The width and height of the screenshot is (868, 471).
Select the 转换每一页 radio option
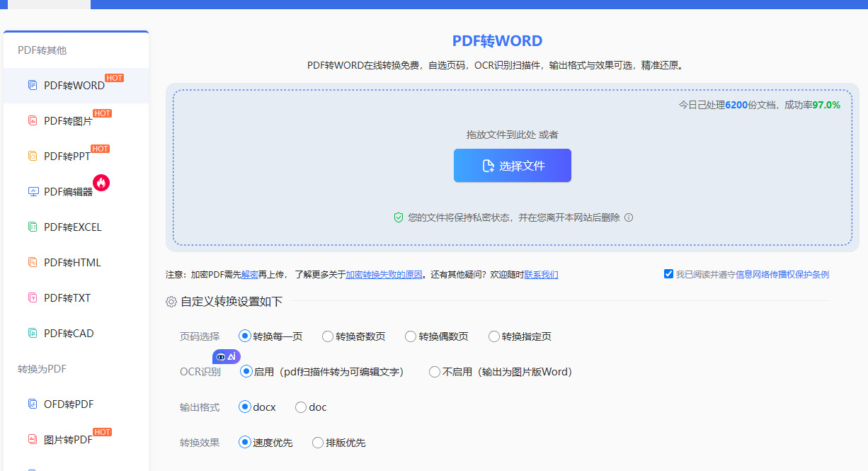(x=246, y=336)
